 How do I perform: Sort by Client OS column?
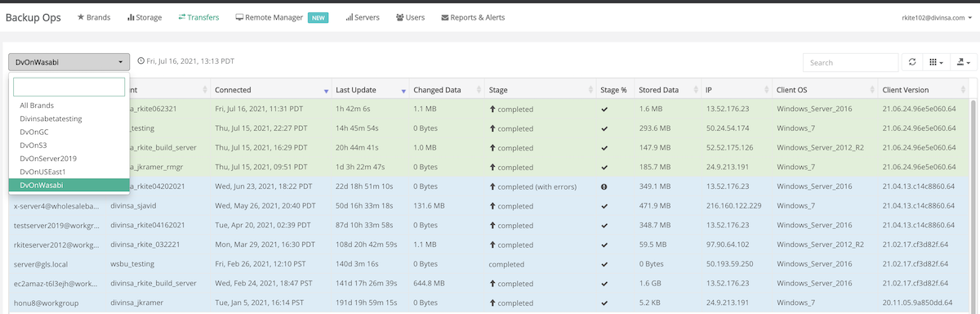point(824,90)
